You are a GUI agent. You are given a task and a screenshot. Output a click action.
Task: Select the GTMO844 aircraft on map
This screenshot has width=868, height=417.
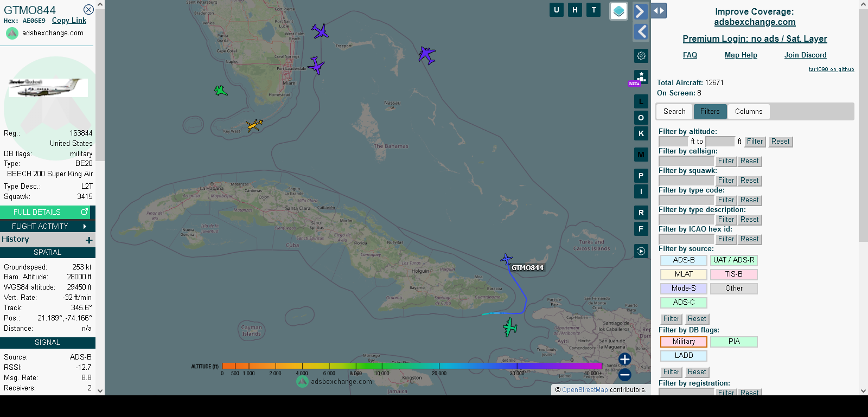[506, 259]
